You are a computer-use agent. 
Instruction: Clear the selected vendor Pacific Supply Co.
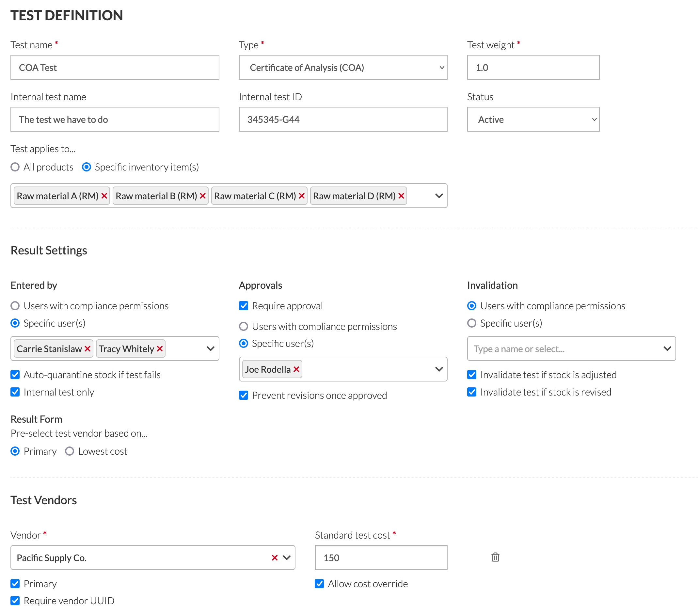point(274,558)
